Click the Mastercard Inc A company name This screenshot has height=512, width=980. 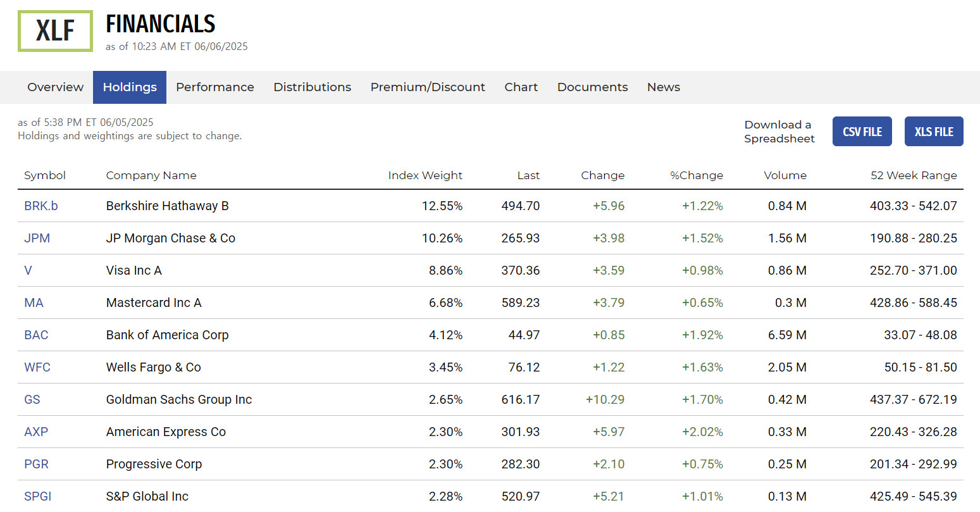[x=154, y=303]
